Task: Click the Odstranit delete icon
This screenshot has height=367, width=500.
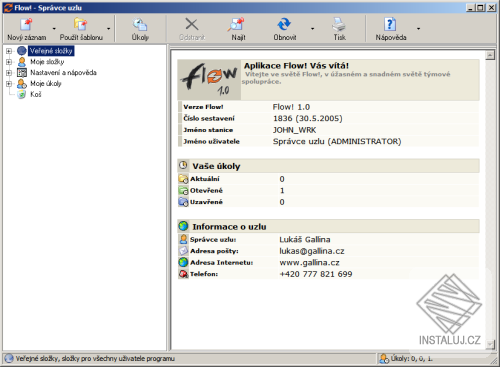Action: point(192,24)
